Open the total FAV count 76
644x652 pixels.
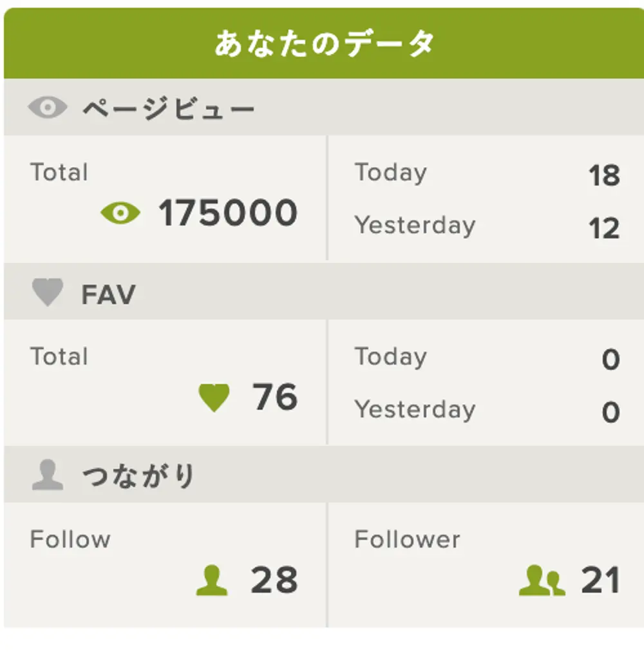(x=275, y=397)
